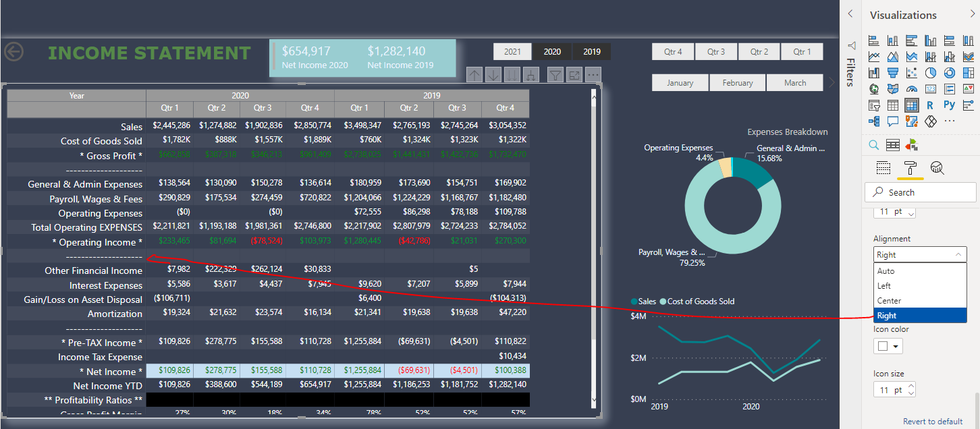Switch to the Analytics tab
The height and width of the screenshot is (429, 980).
tap(937, 168)
